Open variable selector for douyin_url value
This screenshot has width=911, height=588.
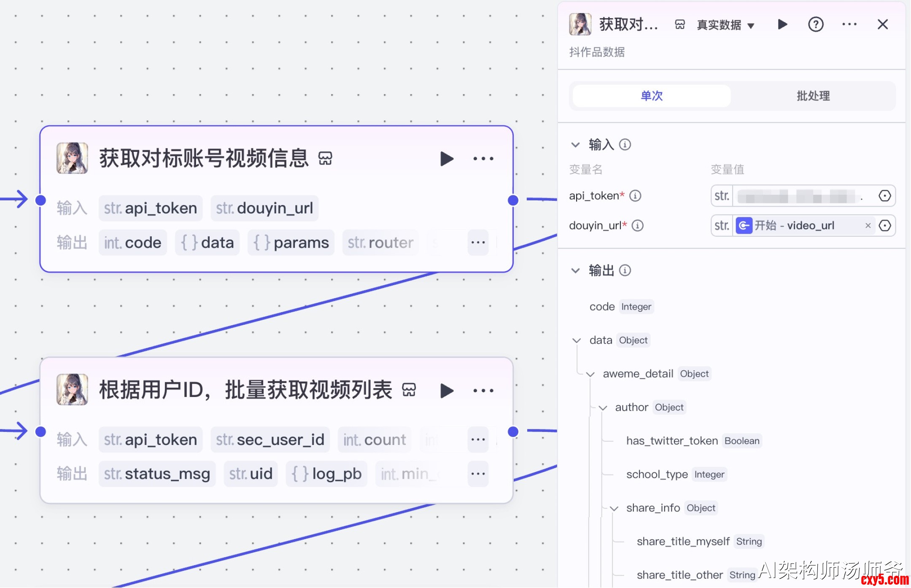(x=884, y=226)
